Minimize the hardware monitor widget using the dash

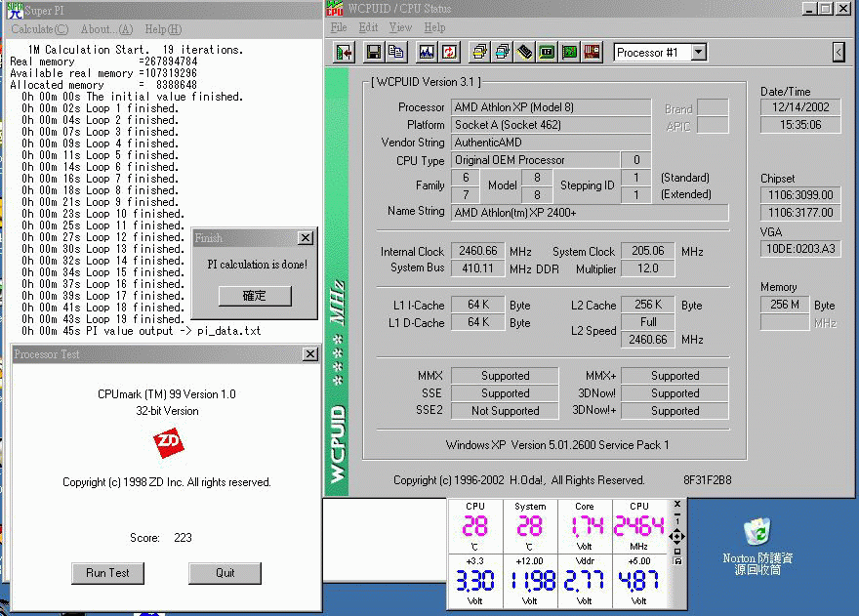click(x=677, y=516)
